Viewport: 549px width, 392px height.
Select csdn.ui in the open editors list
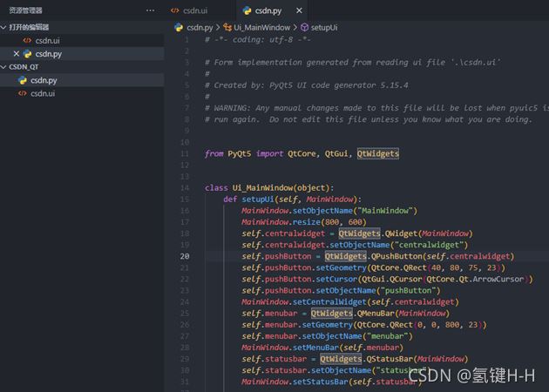coord(48,41)
